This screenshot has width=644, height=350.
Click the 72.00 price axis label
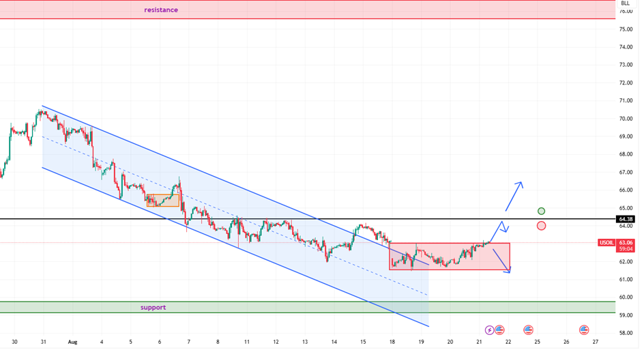pyautogui.click(x=626, y=83)
